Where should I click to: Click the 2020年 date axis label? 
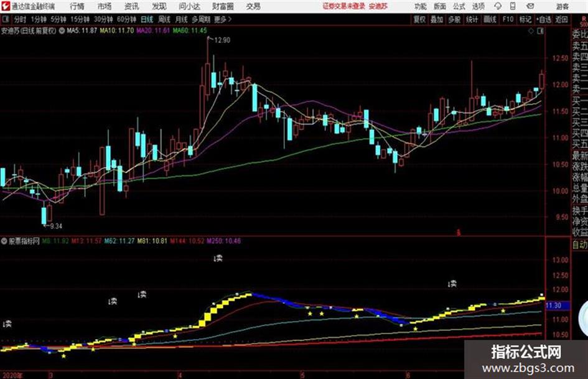pyautogui.click(x=12, y=375)
